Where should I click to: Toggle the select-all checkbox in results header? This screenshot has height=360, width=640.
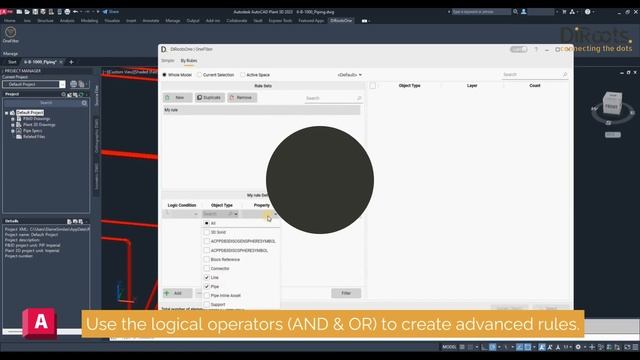tap(372, 86)
